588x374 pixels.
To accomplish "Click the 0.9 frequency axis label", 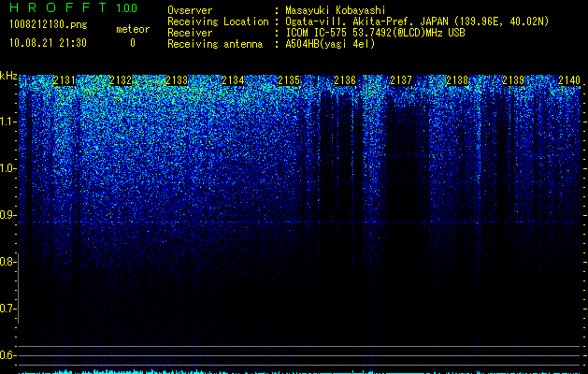I will [7, 215].
